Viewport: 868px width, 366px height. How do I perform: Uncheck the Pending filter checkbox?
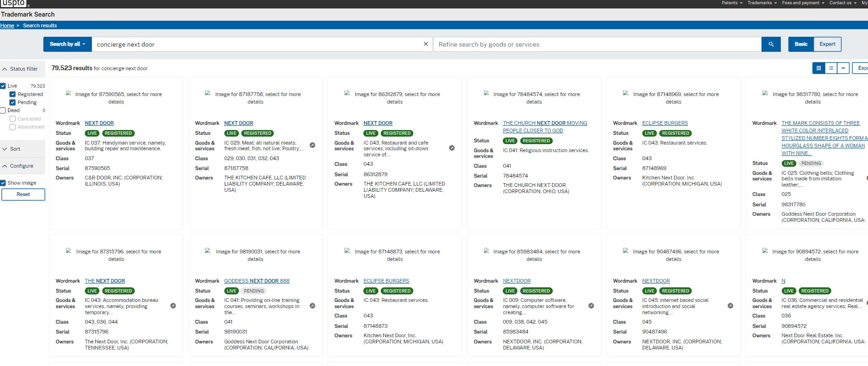pos(13,102)
